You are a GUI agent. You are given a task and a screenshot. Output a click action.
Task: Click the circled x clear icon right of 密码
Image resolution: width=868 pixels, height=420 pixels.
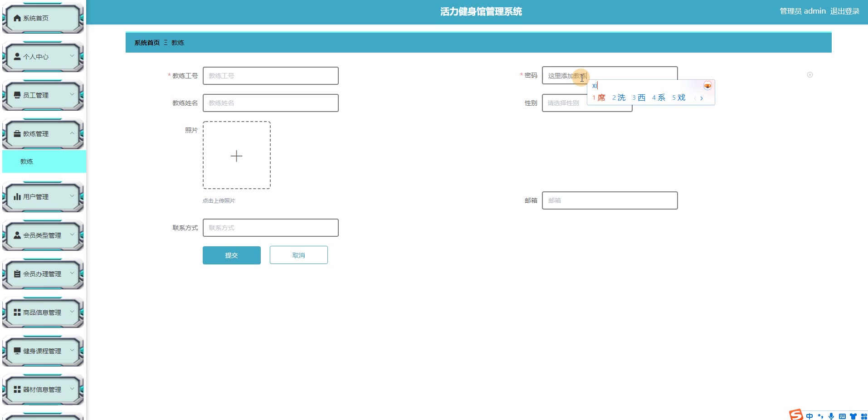(x=810, y=75)
